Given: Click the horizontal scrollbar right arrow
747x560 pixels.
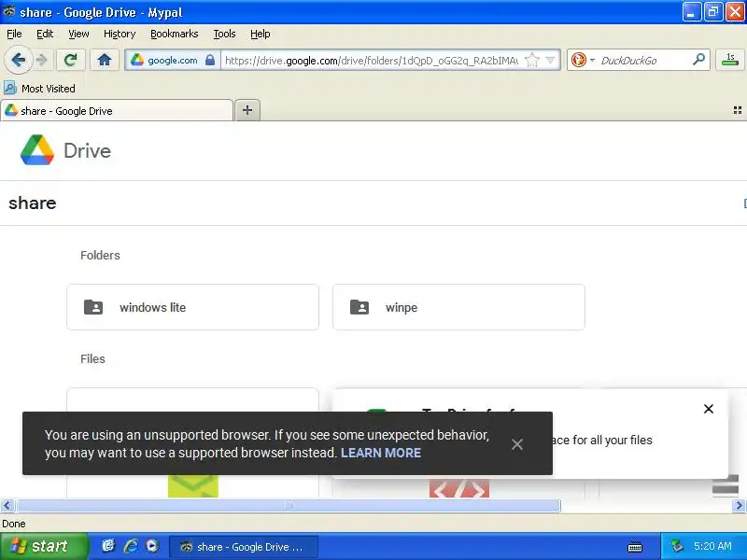Looking at the screenshot, I should (x=739, y=505).
